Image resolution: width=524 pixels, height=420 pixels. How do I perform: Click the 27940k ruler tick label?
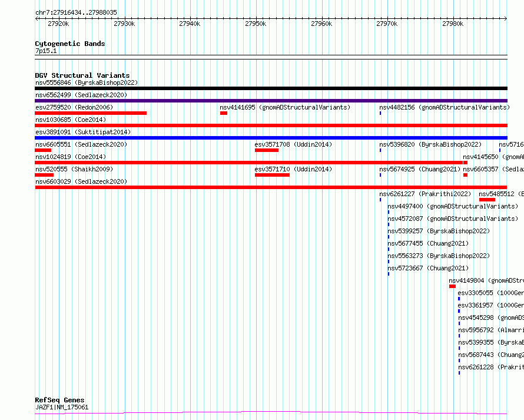click(x=190, y=24)
